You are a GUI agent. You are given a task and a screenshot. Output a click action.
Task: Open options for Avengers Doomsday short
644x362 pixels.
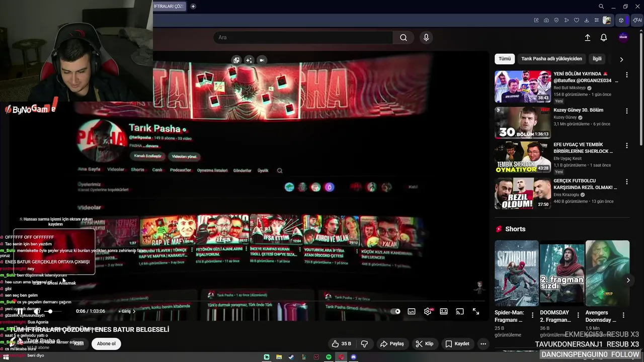pyautogui.click(x=623, y=315)
